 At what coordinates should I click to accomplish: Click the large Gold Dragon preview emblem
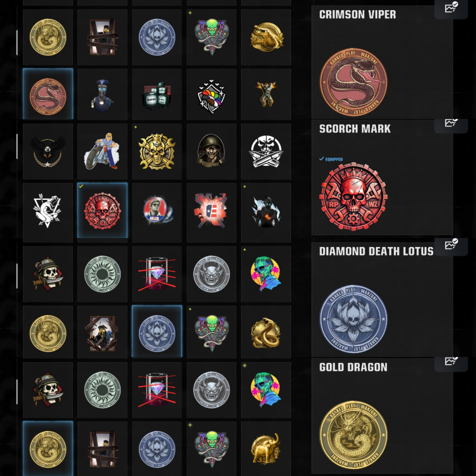(x=353, y=434)
